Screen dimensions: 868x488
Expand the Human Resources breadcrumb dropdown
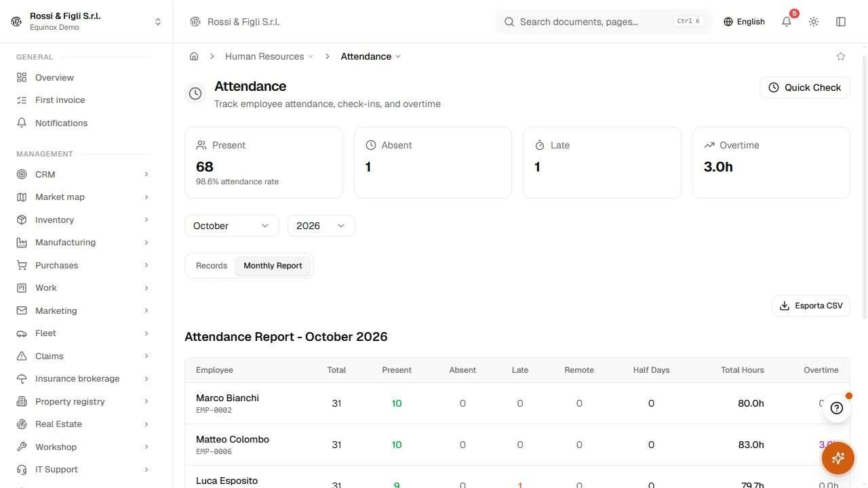click(x=269, y=56)
